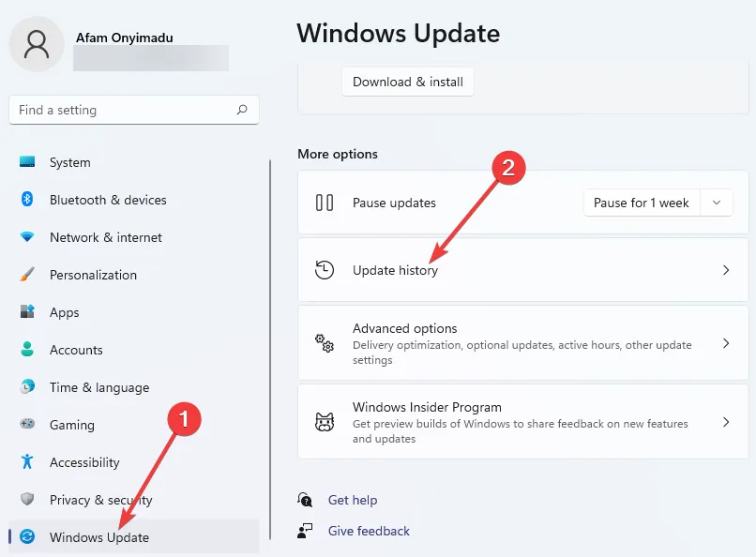Click the Personalization paintbrush icon
756x557 pixels.
(x=27, y=274)
